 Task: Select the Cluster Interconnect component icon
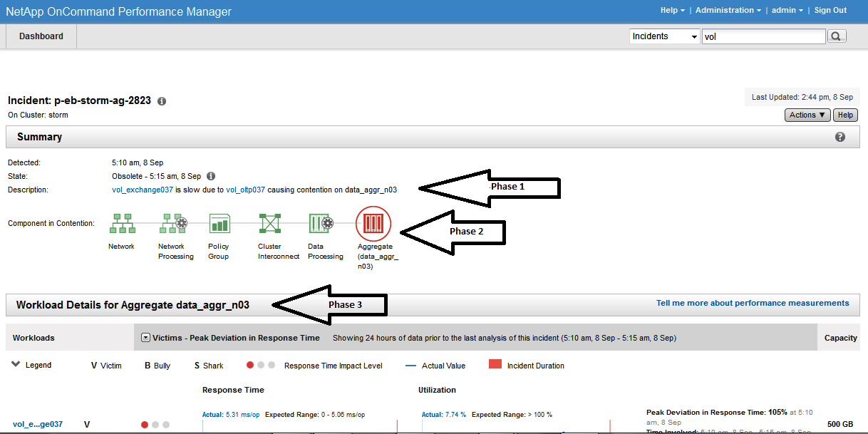click(270, 224)
